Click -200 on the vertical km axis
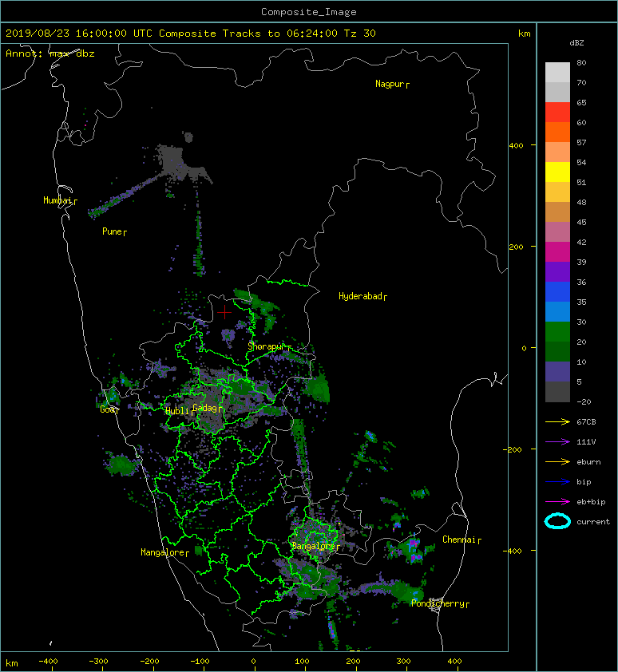This screenshot has width=618, height=672. pos(513,449)
